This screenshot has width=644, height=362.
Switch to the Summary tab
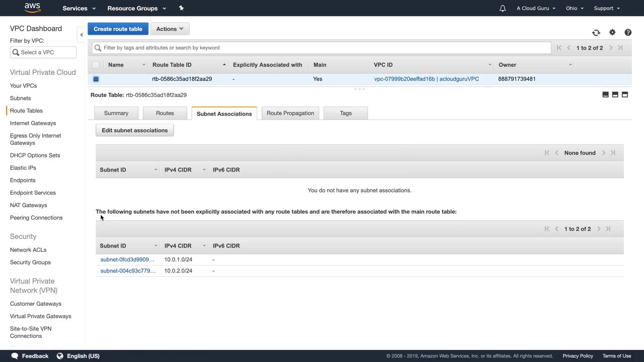116,113
